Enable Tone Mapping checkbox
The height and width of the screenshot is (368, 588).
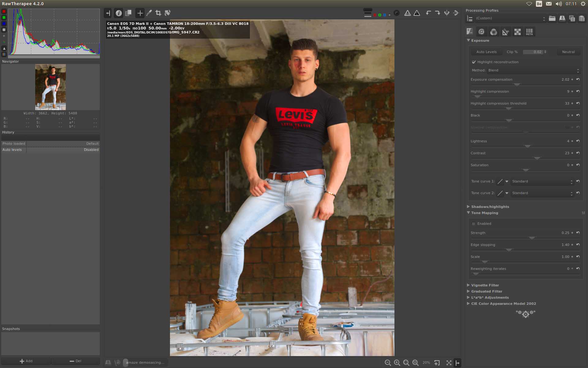(x=474, y=224)
